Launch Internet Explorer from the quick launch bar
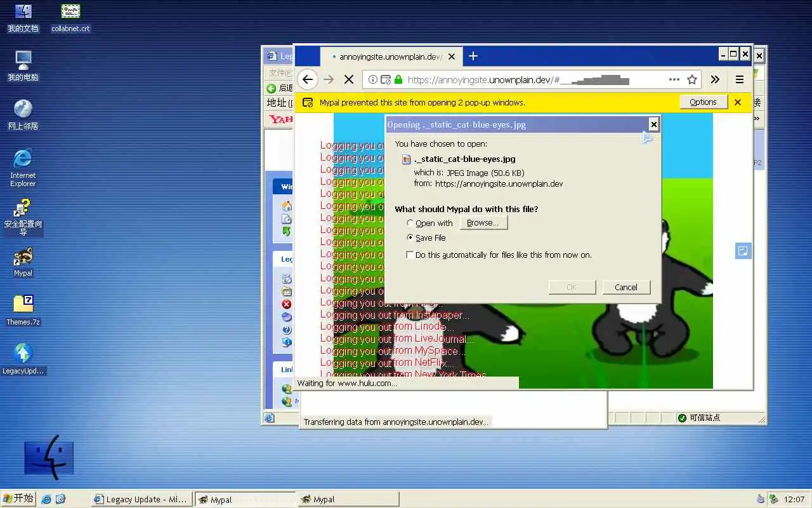Viewport: 812px width, 508px height. click(x=46, y=499)
